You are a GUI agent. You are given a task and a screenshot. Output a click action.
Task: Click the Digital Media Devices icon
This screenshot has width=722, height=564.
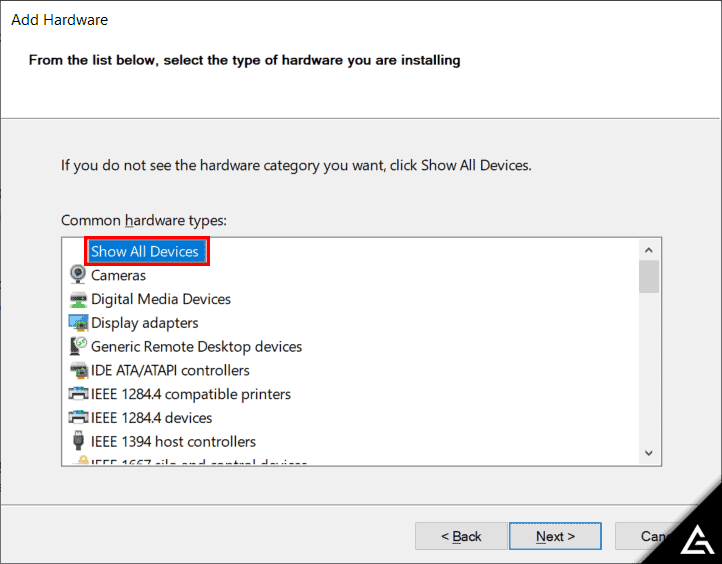click(78, 299)
